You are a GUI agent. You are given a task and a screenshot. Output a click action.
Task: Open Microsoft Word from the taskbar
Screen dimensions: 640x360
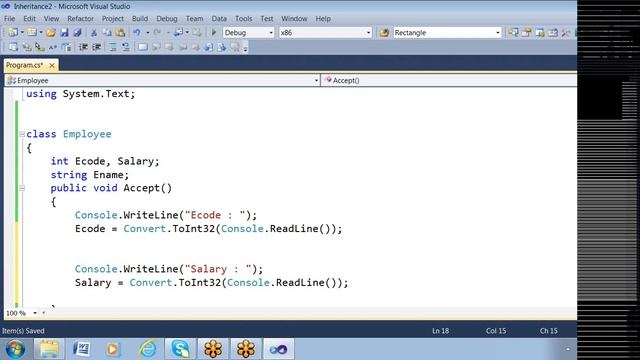click(82, 349)
